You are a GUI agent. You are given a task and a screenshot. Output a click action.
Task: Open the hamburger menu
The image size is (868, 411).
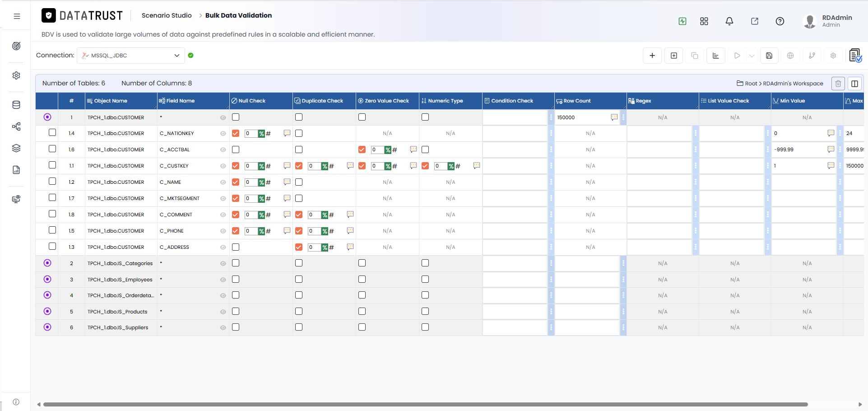[17, 16]
